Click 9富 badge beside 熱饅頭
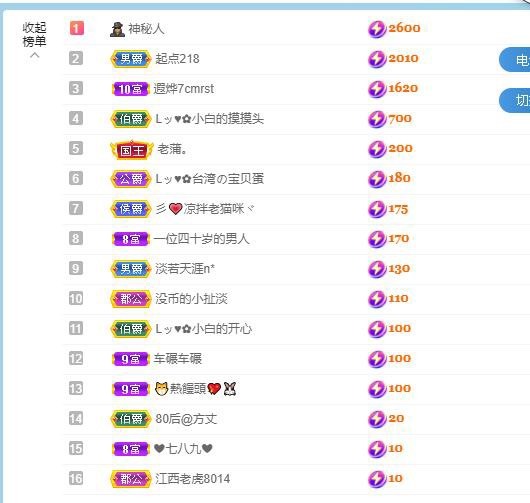 [130, 389]
